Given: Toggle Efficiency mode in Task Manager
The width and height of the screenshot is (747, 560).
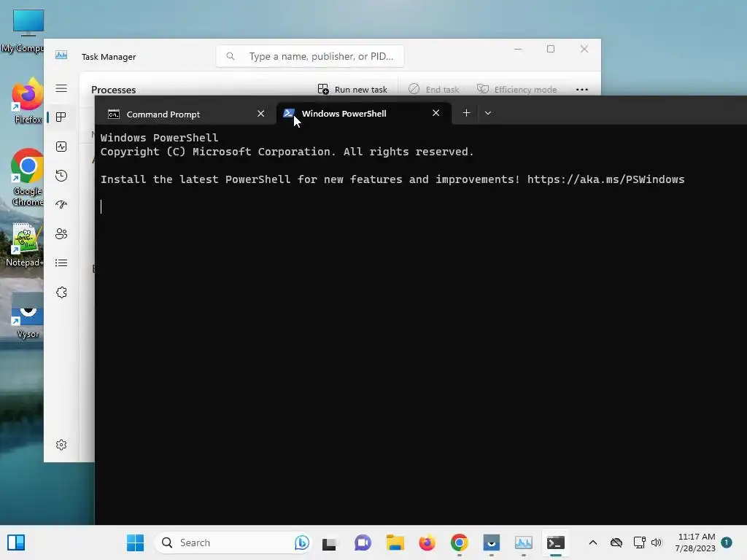Looking at the screenshot, I should tap(517, 89).
